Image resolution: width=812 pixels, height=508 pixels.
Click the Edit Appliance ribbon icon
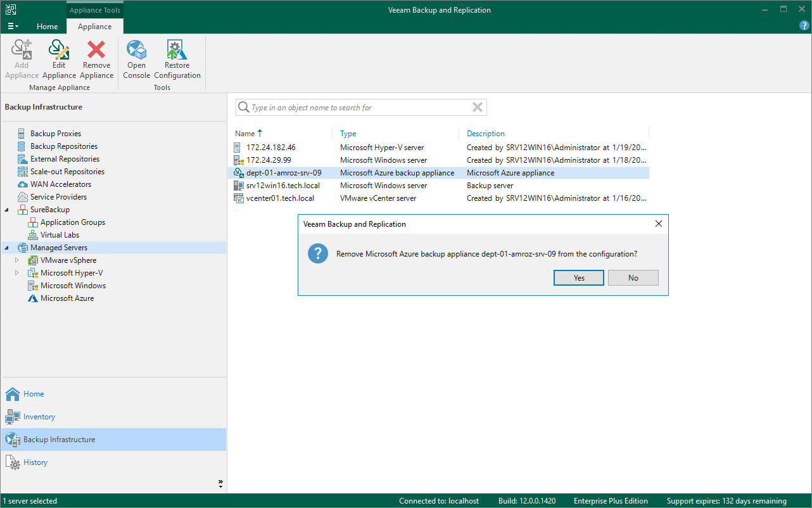tap(59, 60)
